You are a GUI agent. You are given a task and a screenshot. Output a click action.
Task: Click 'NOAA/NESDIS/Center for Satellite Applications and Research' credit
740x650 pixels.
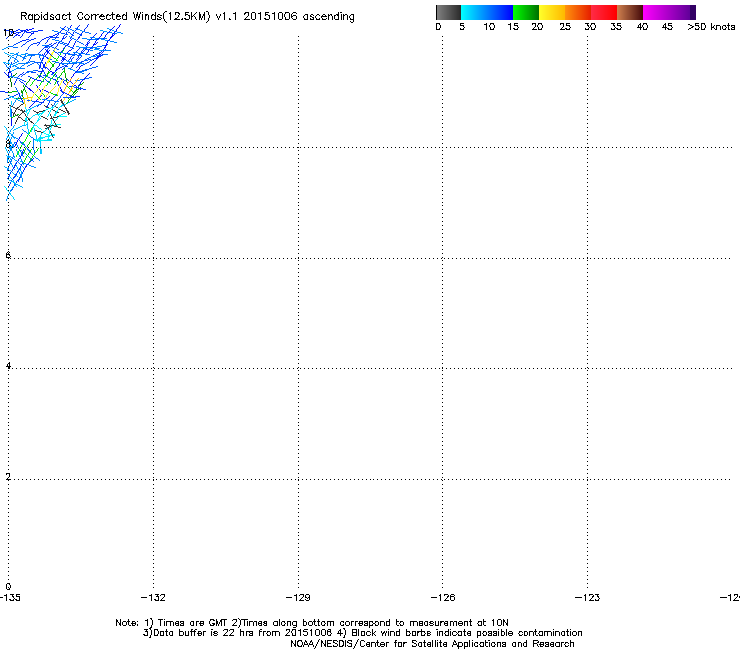pos(432,644)
